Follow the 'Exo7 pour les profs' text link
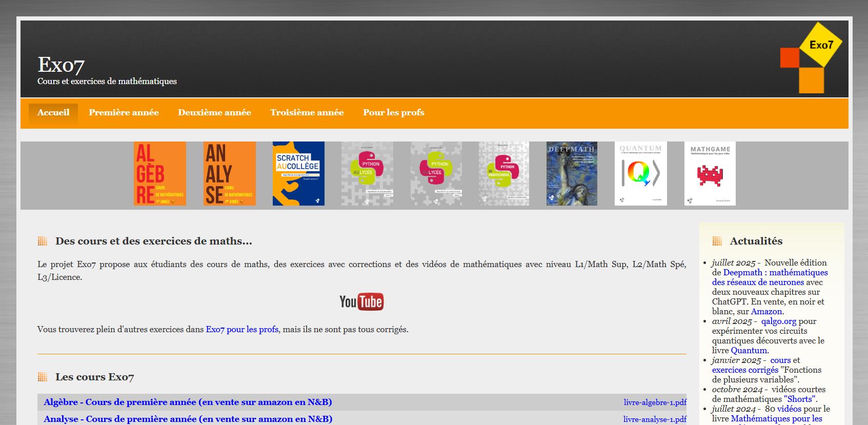The image size is (868, 425). 242,330
